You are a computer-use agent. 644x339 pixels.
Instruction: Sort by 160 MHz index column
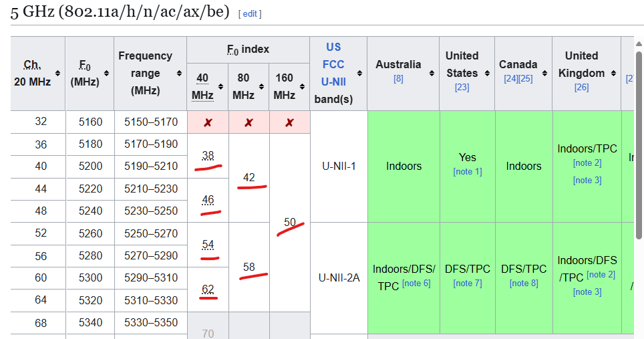coord(302,86)
